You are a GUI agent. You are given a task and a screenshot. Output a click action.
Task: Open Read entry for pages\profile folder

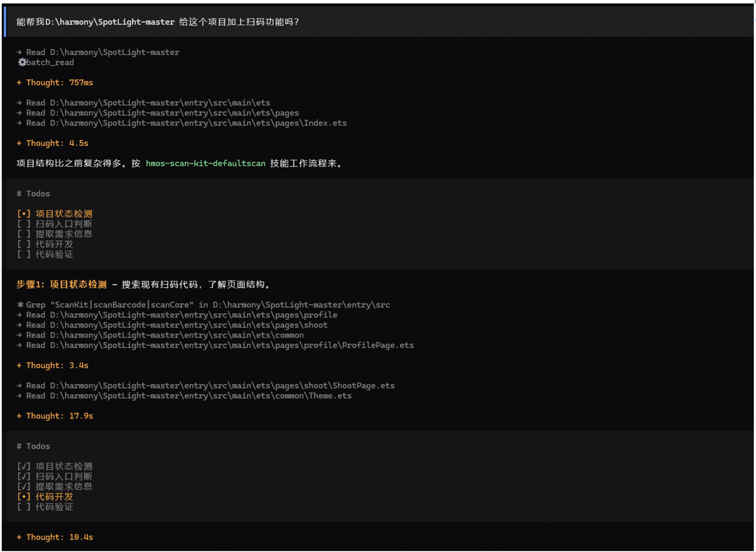point(177,315)
